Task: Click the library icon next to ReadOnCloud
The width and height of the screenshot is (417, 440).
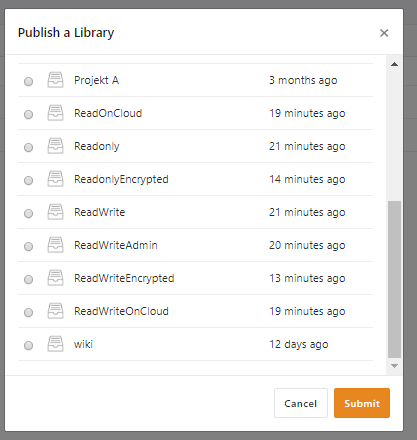Action: [x=55, y=113]
